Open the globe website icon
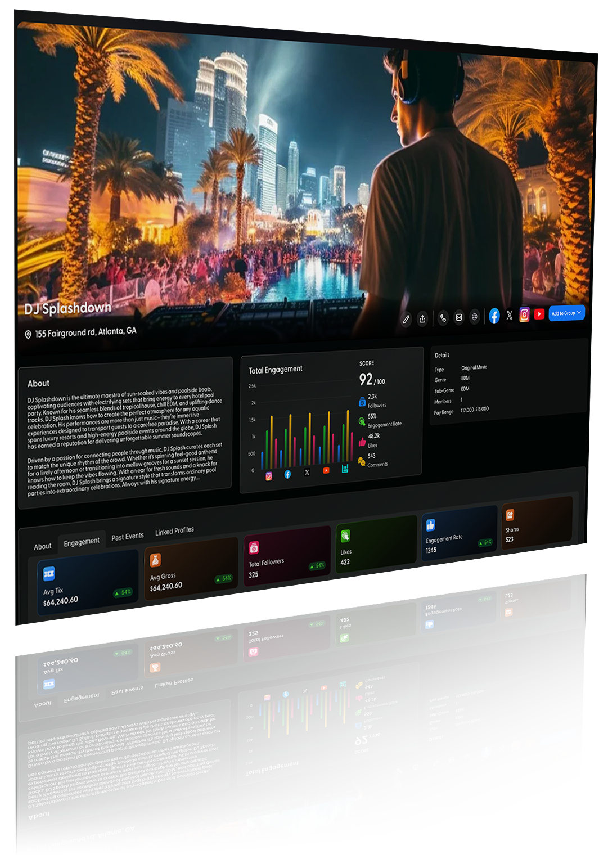This screenshot has width=608, height=868. (475, 317)
